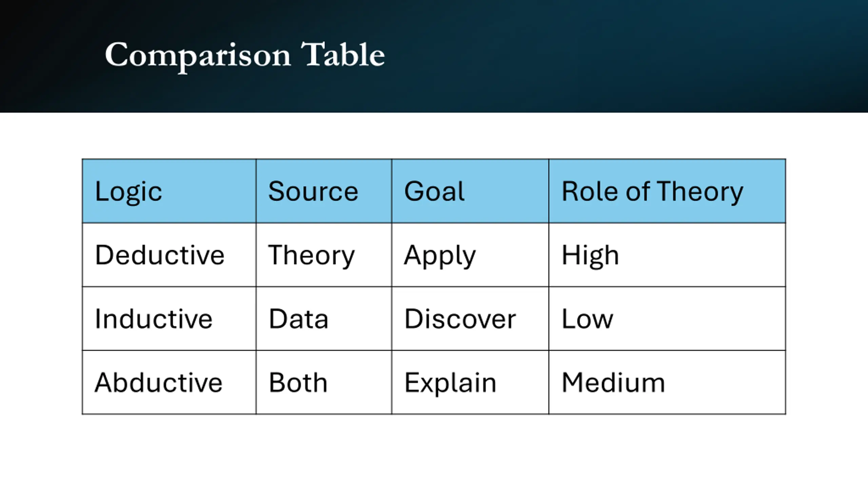Click the Inductive cell
The width and height of the screenshot is (868, 488).
click(169, 319)
